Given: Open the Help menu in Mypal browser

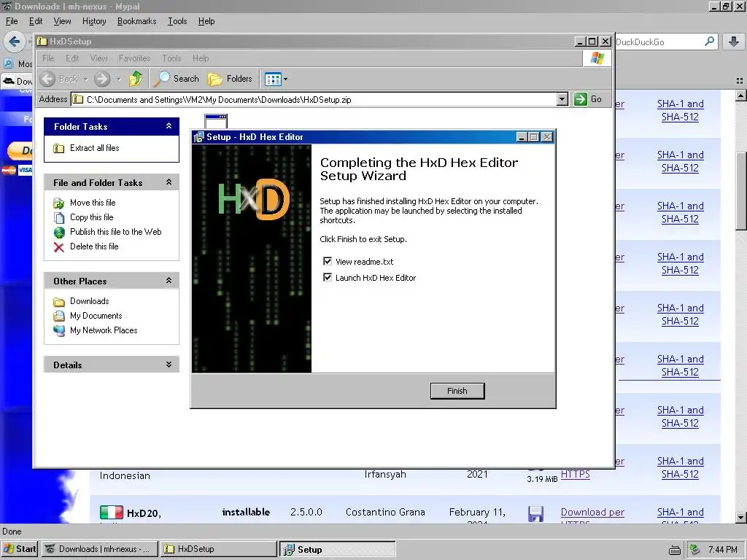Looking at the screenshot, I should [206, 21].
